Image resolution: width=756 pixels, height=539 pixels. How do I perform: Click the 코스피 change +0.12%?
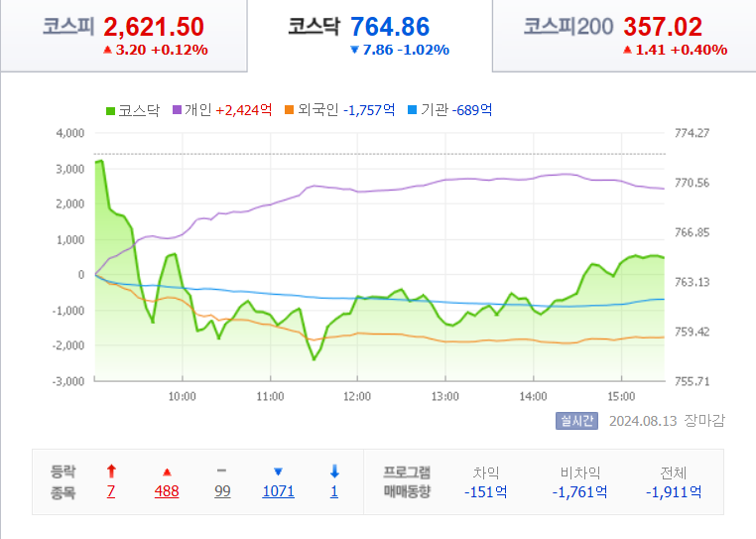pyautogui.click(x=180, y=50)
